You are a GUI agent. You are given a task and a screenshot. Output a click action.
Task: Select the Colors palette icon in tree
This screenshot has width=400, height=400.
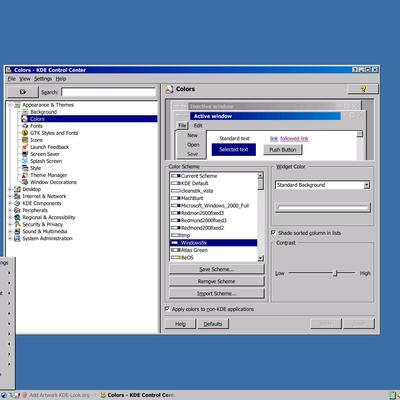click(25, 119)
